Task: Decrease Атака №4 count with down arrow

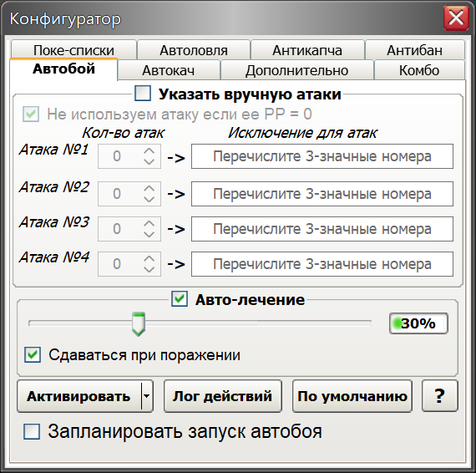Action: pos(149,269)
